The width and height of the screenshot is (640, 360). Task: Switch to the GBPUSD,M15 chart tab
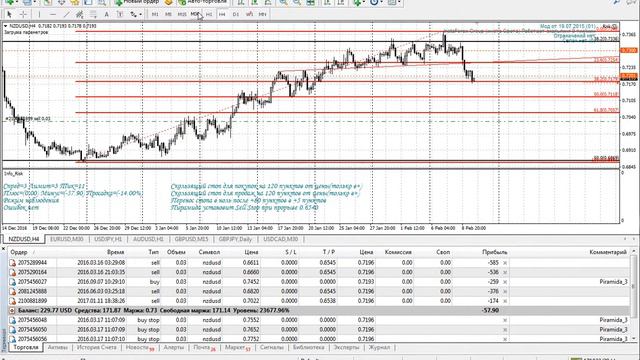pos(191,239)
